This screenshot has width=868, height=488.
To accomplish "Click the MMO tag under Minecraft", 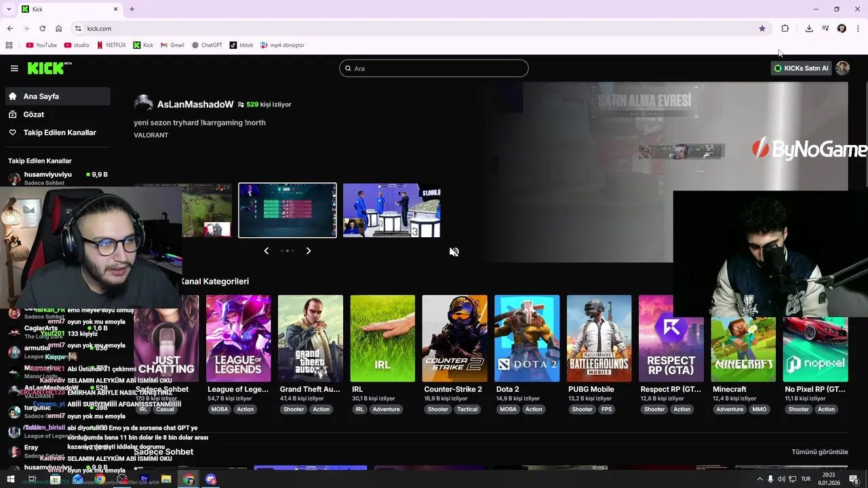I will click(759, 409).
